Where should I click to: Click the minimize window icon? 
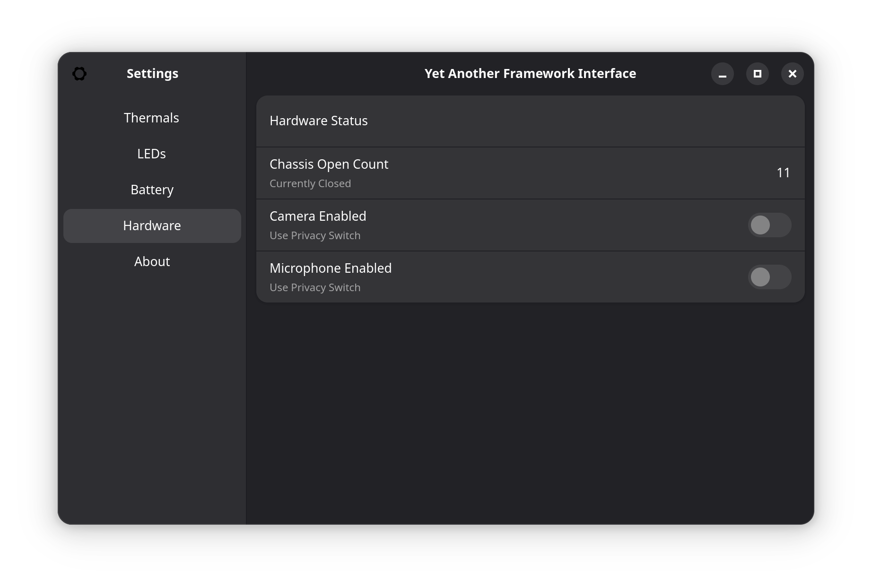pyautogui.click(x=722, y=74)
